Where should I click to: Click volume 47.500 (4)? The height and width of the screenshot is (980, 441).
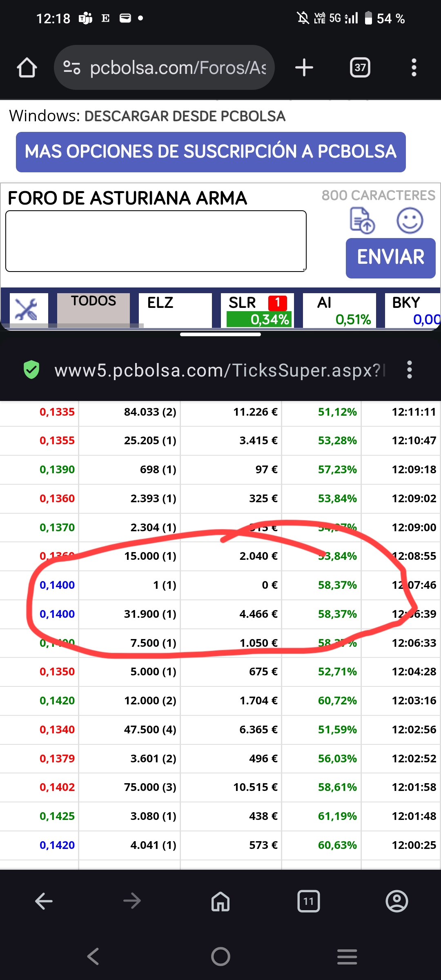[x=150, y=730]
